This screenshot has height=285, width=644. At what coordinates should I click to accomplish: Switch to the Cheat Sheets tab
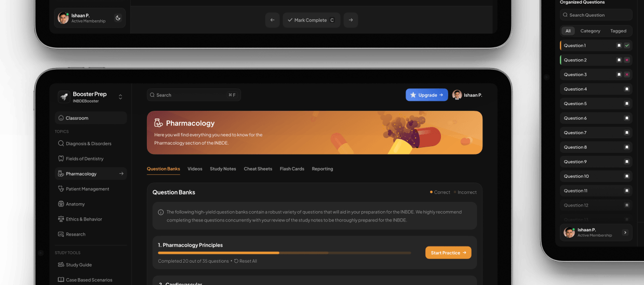pos(258,169)
